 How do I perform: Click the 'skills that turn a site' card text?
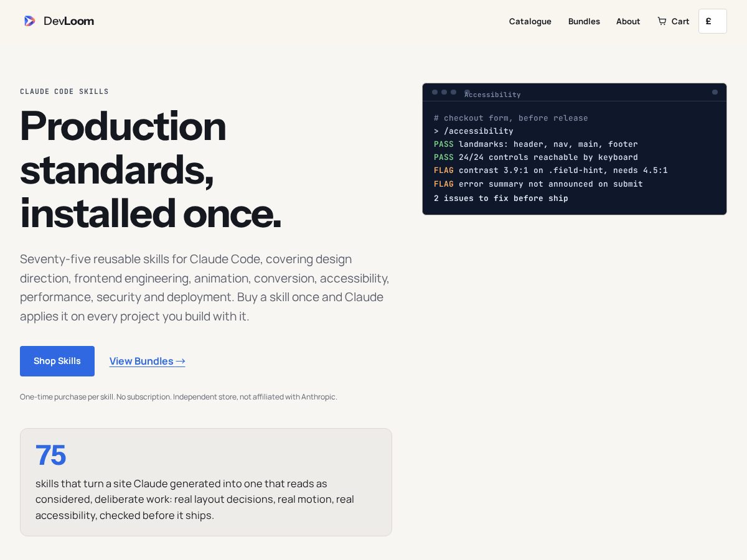[195, 499]
